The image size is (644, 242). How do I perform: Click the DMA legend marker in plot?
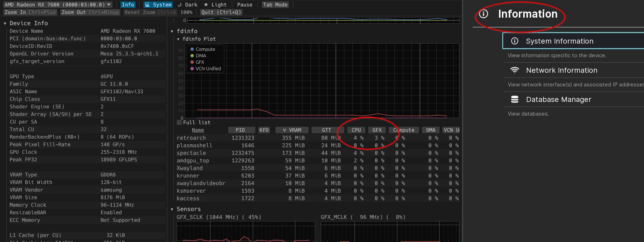192,56
